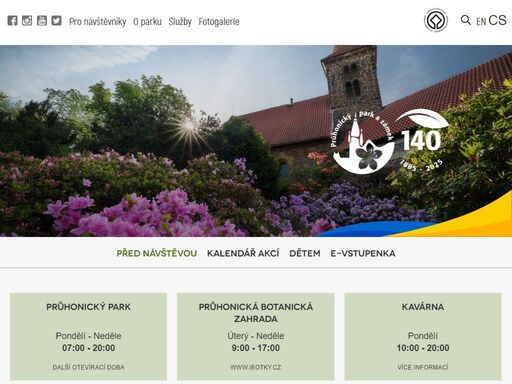
Task: Click the Úterý - Neděle text
Action: pos(256,336)
